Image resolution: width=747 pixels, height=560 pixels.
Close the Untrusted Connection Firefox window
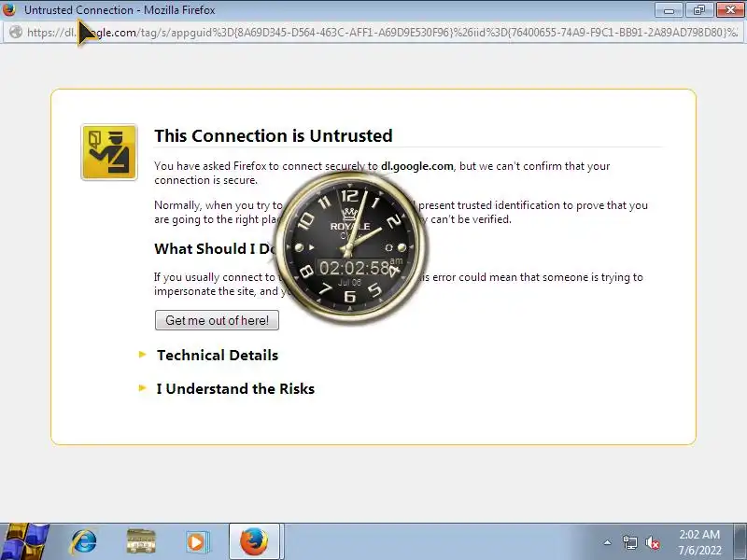[x=730, y=10]
